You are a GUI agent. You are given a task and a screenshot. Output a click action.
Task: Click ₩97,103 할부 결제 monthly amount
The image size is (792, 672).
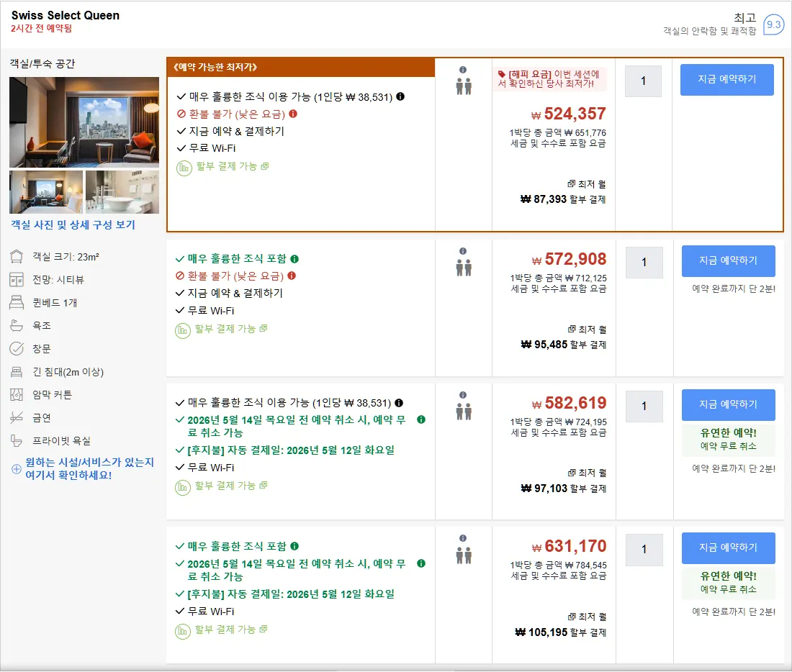pos(563,489)
